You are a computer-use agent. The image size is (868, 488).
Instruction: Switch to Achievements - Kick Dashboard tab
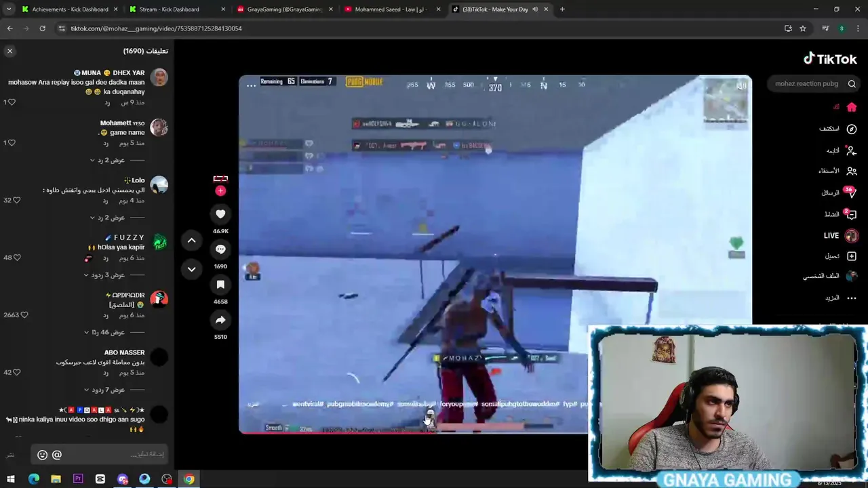point(70,9)
